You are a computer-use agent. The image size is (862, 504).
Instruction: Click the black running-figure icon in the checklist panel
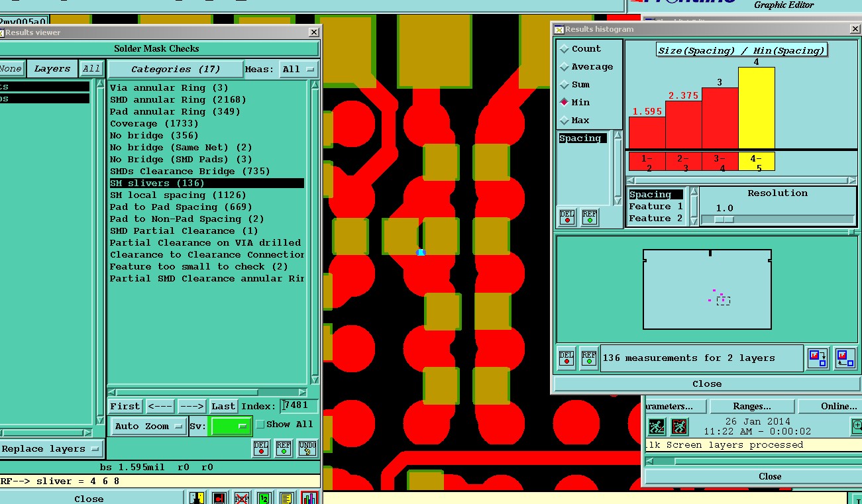coord(657,427)
